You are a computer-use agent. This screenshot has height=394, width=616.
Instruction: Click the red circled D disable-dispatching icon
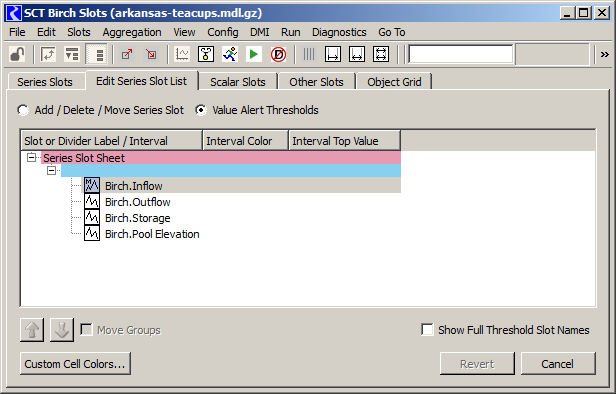coord(278,54)
